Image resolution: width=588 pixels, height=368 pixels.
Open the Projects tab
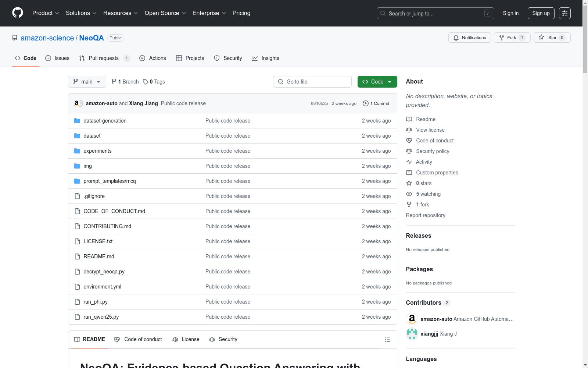tap(190, 58)
